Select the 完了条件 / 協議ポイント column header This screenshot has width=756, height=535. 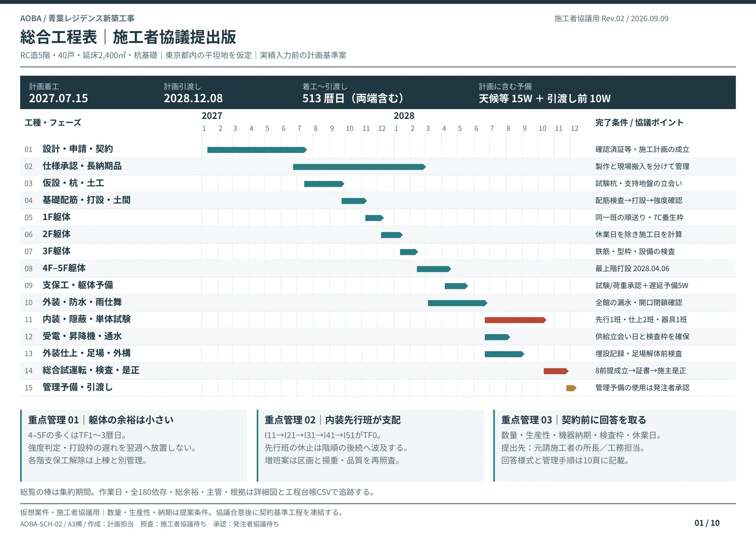click(x=639, y=123)
